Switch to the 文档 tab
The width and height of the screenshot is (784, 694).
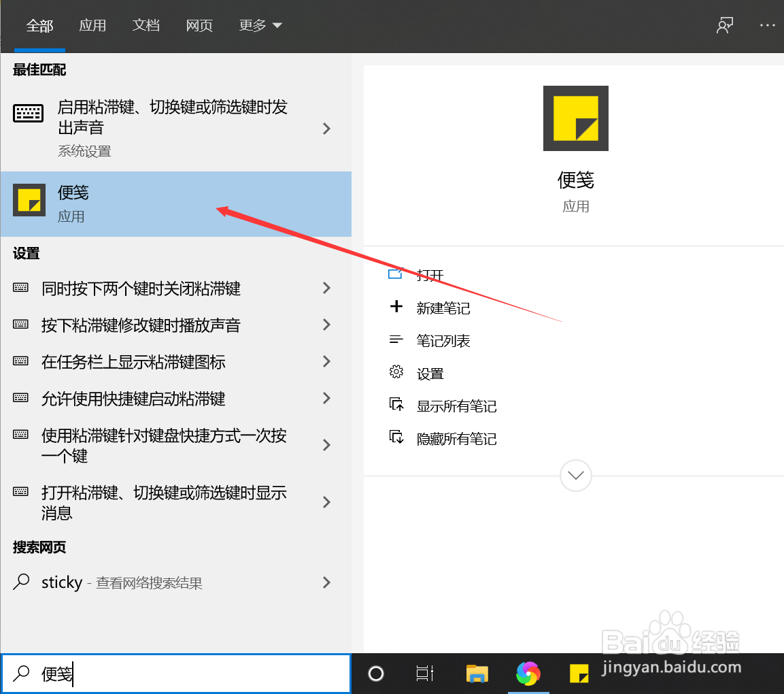pyautogui.click(x=146, y=24)
